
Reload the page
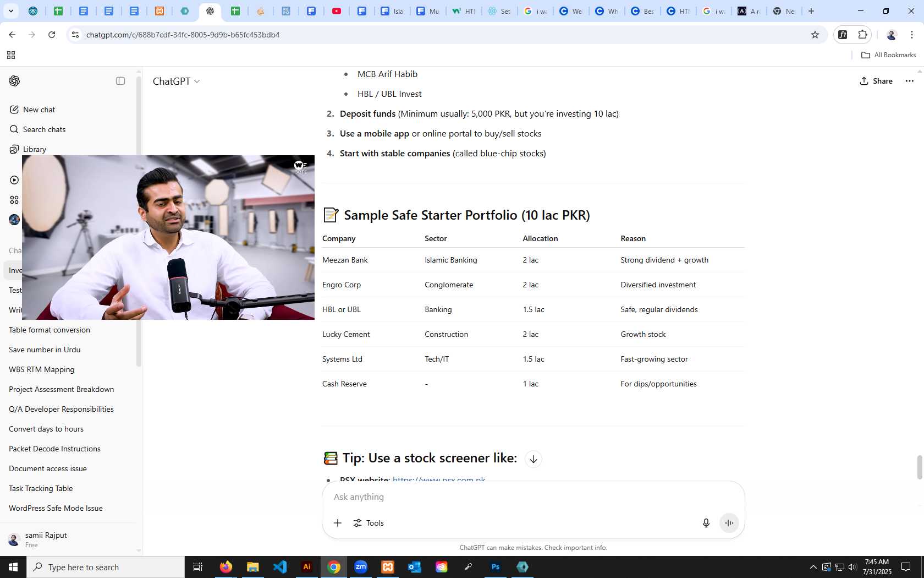[52, 35]
